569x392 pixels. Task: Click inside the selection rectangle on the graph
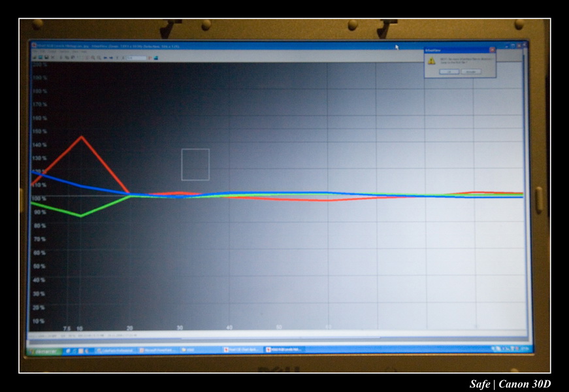195,164
